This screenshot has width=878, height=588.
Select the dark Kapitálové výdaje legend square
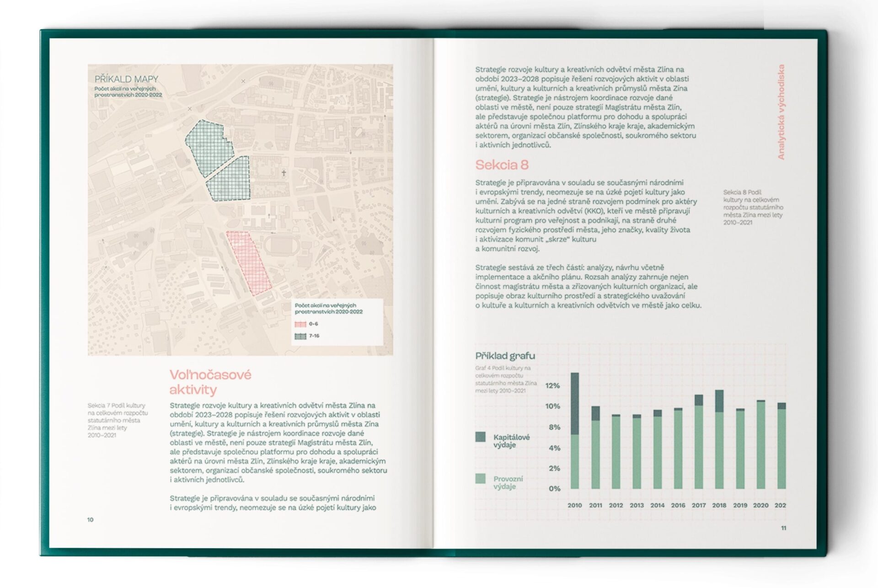click(x=481, y=437)
